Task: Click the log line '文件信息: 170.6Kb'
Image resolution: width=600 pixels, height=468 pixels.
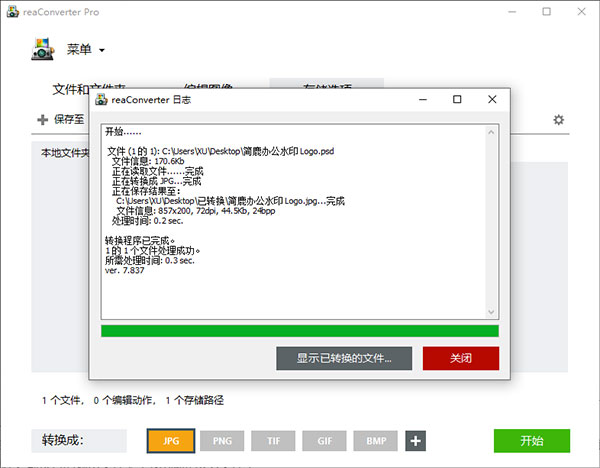Action: click(x=148, y=161)
